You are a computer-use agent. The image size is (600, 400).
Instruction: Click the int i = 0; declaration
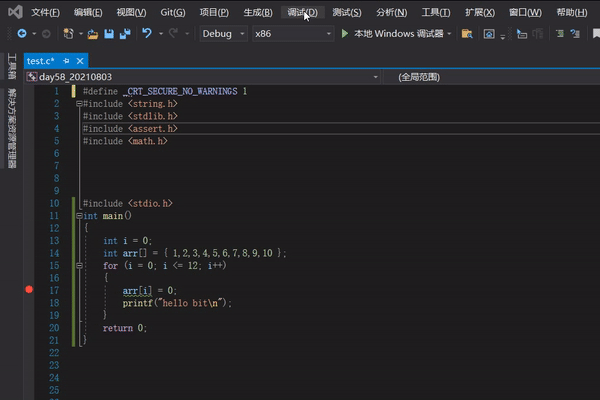[127, 241]
